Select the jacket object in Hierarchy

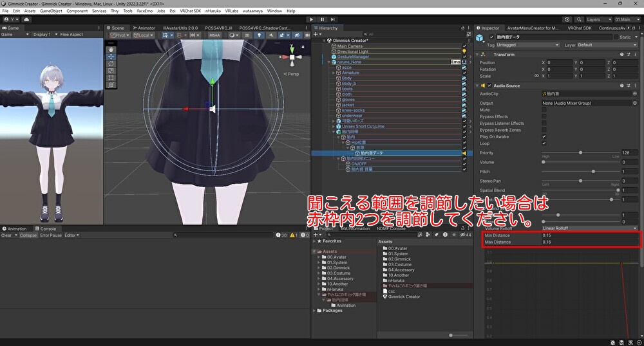[x=348, y=105]
